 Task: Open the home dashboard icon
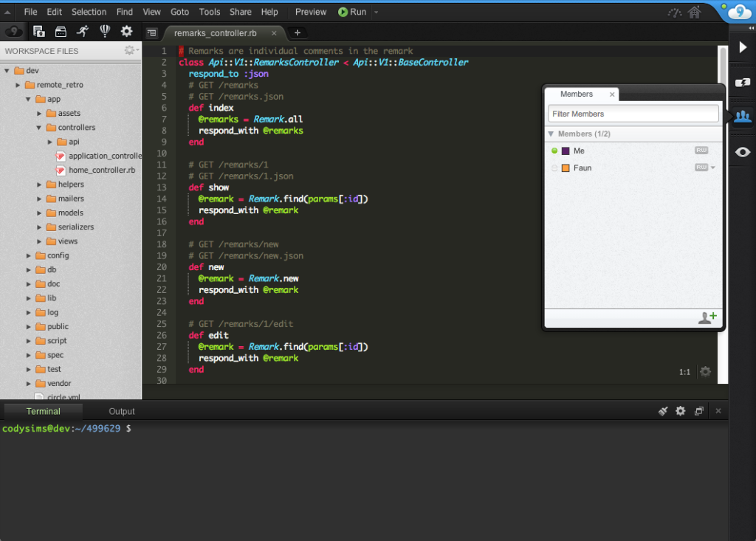694,12
